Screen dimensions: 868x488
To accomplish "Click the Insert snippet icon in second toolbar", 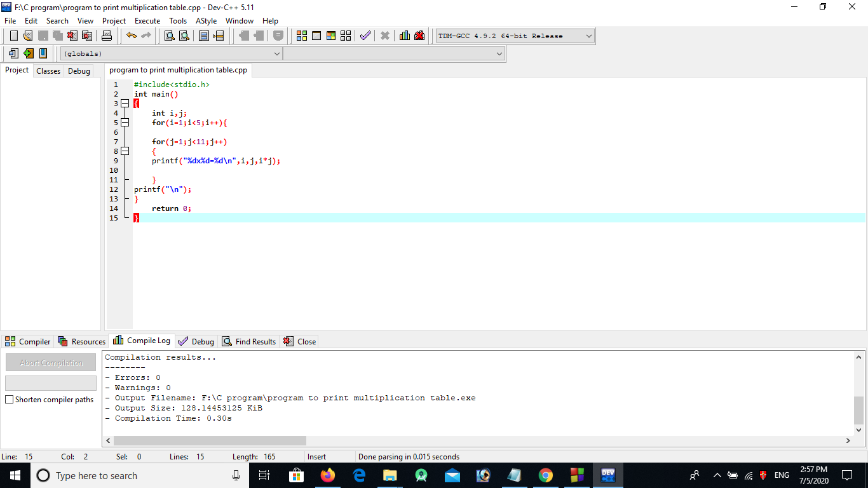I will (x=13, y=53).
